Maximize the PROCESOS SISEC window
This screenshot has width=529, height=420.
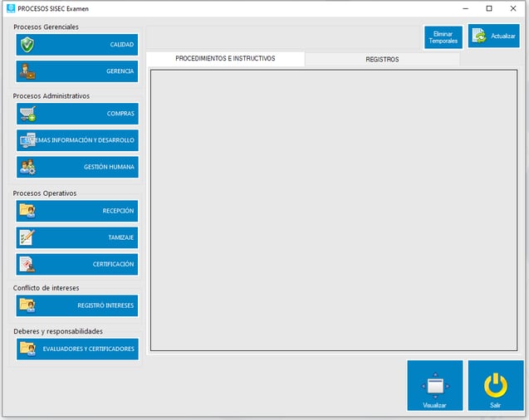pos(488,8)
